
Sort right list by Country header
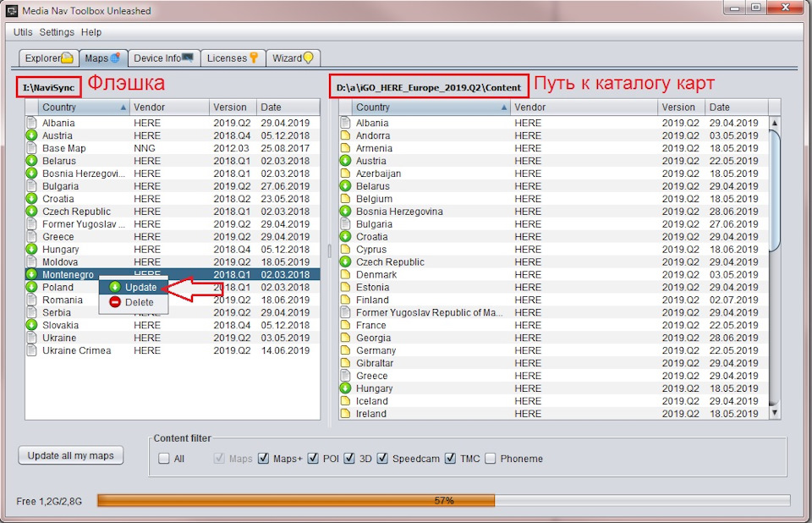point(431,107)
